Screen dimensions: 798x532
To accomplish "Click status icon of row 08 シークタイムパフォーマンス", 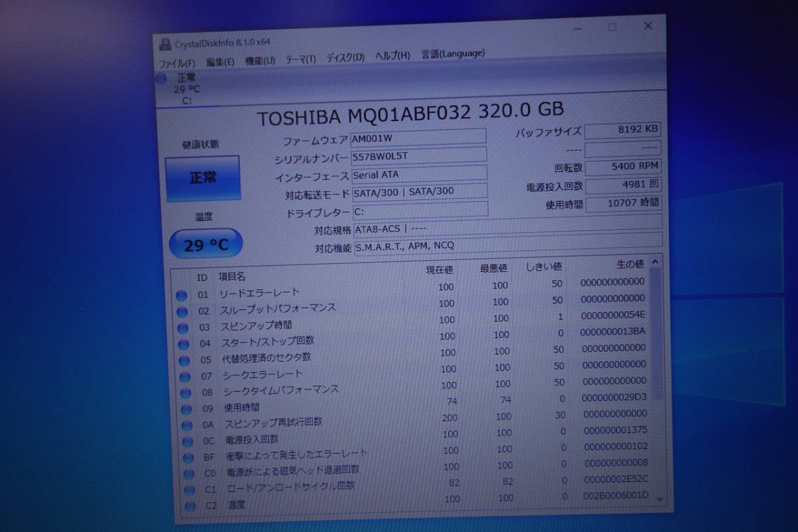I will (x=186, y=393).
